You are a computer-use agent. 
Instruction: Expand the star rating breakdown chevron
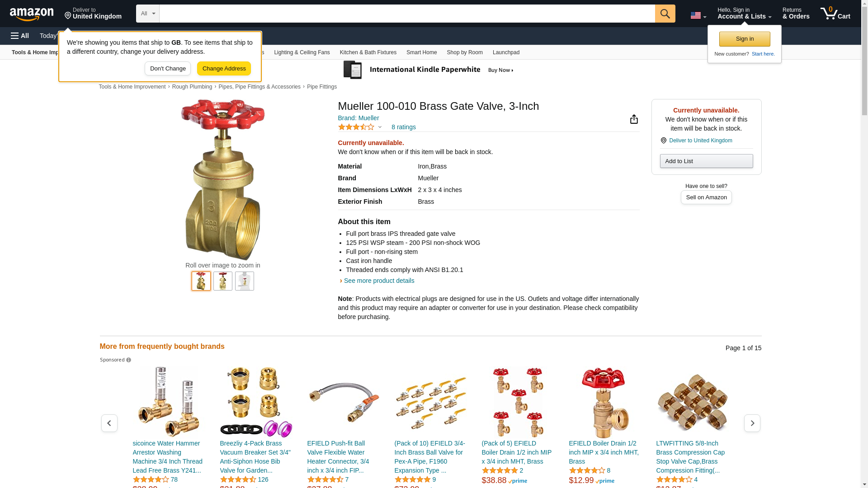point(380,127)
